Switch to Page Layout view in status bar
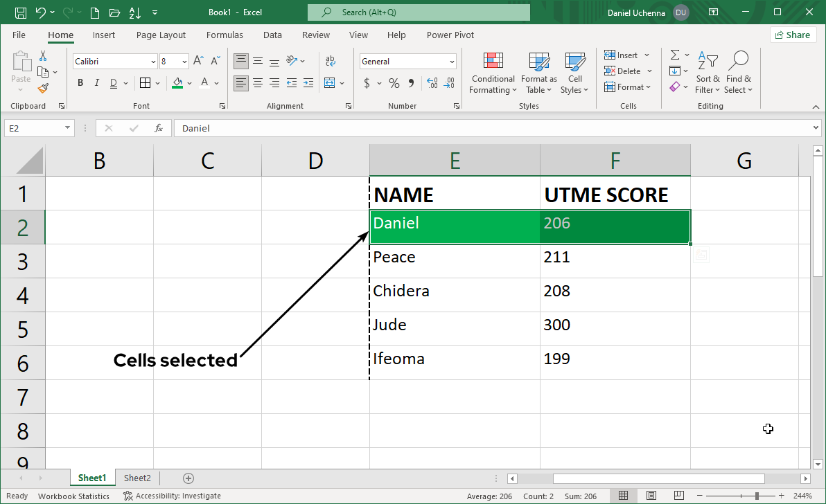This screenshot has height=504, width=826. (651, 496)
